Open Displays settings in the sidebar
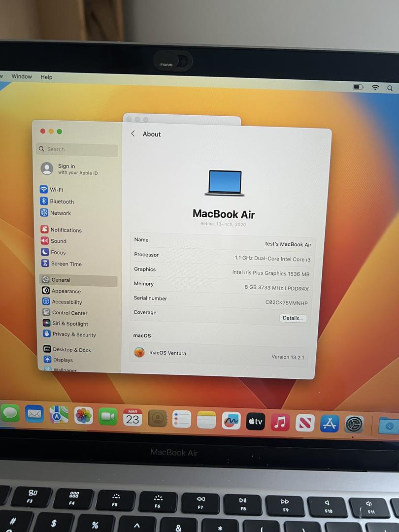 [x=58, y=360]
